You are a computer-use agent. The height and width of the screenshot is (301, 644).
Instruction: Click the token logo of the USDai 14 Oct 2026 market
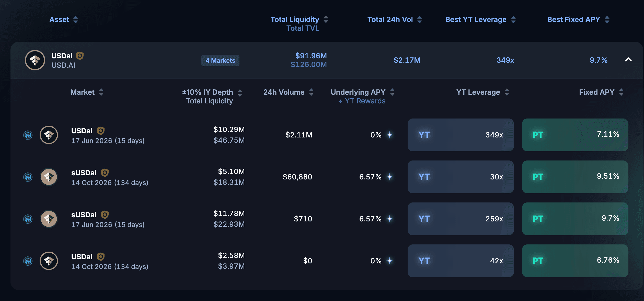49,261
